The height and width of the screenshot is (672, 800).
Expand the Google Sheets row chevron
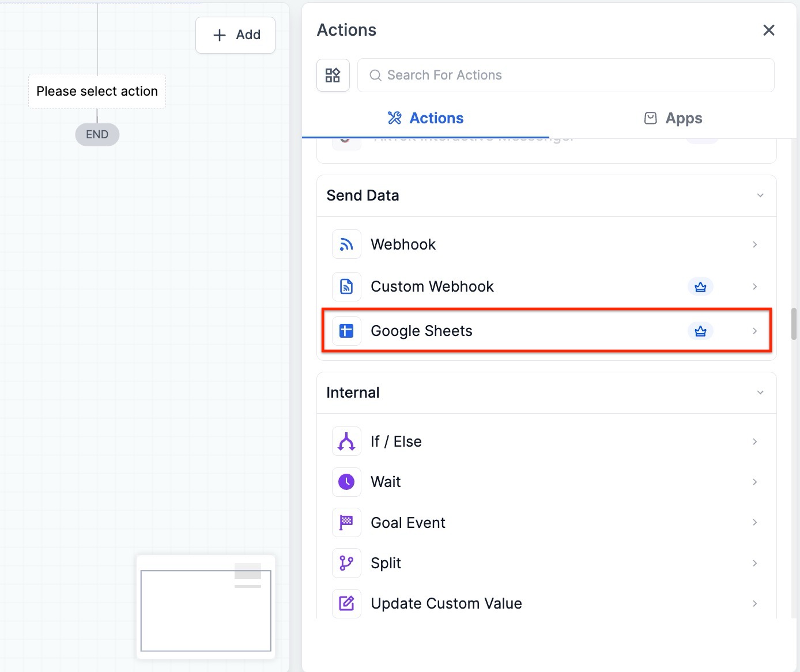[x=754, y=331]
